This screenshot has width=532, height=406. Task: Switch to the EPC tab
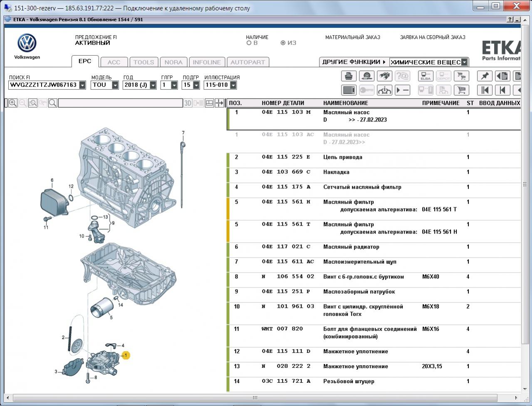coord(85,61)
